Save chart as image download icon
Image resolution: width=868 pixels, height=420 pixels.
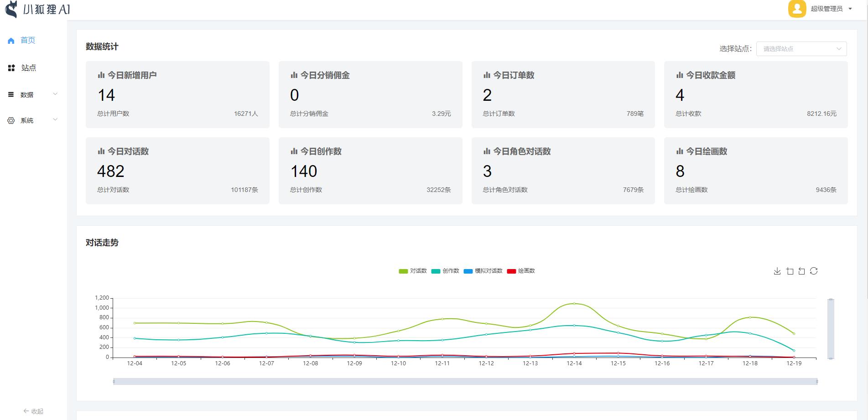(777, 271)
